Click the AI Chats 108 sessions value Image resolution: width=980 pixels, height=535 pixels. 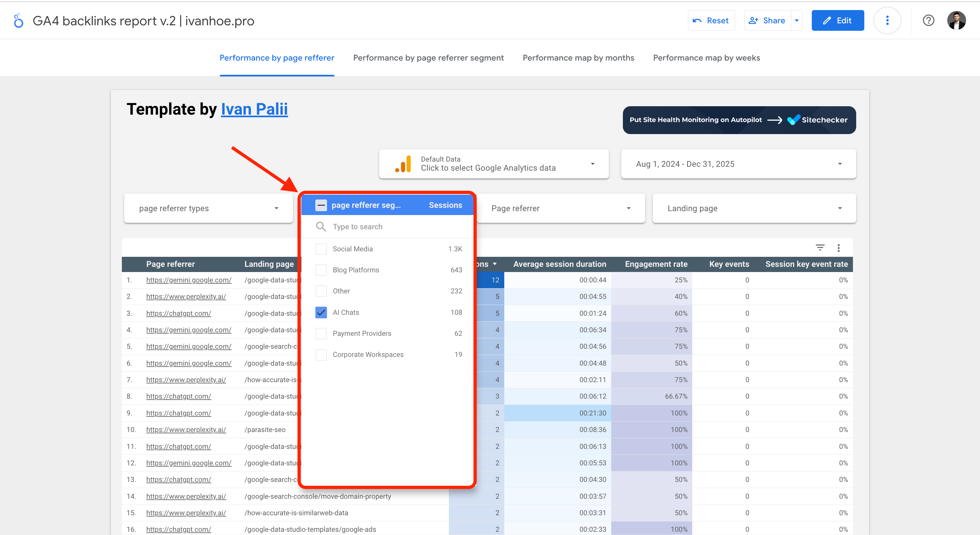tap(456, 312)
